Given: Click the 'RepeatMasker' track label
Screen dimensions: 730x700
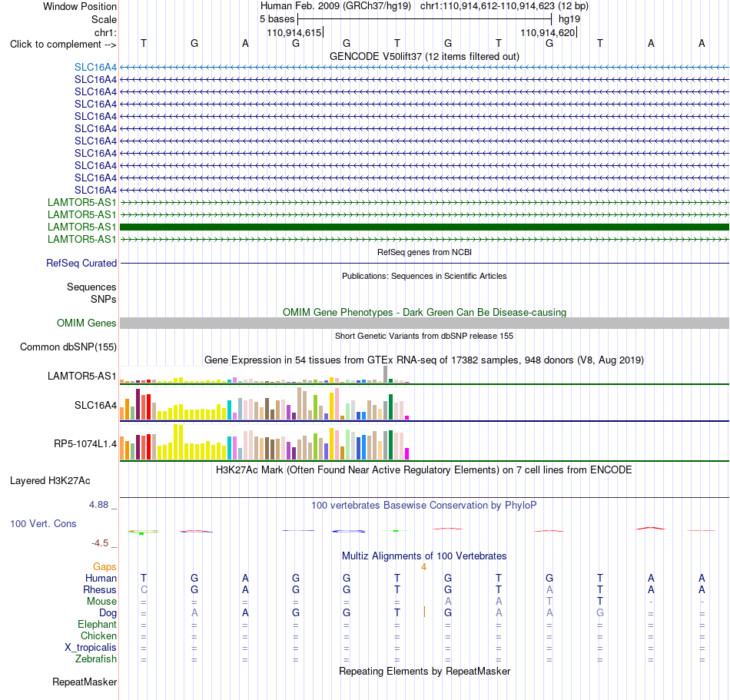Looking at the screenshot, I should (85, 682).
